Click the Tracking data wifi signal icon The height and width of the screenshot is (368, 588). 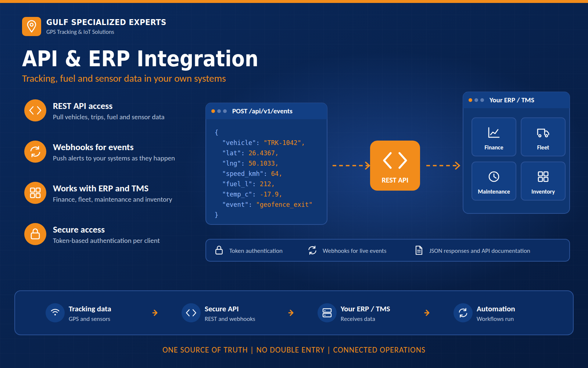55,313
